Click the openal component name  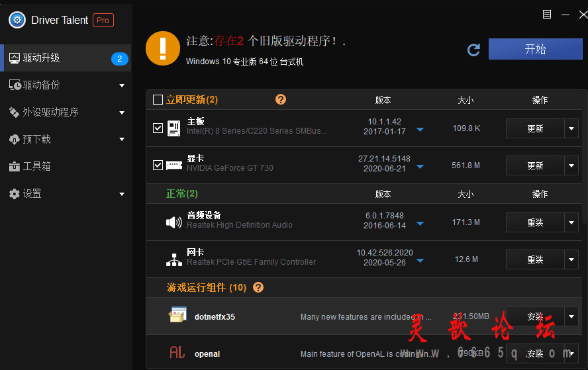tap(207, 354)
